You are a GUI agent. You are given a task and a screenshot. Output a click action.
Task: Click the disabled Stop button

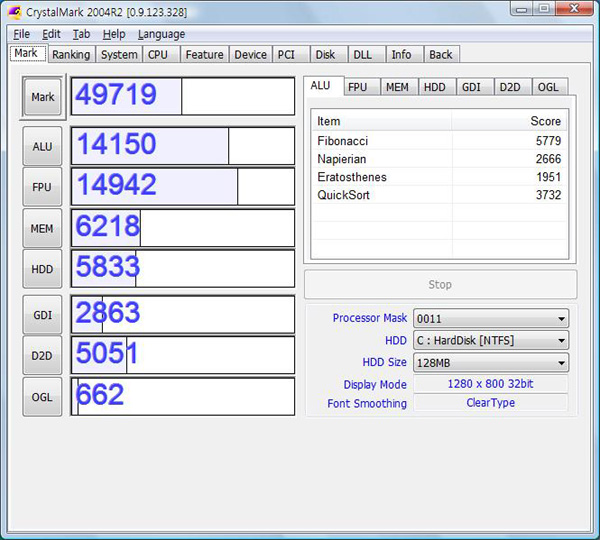coord(440,284)
